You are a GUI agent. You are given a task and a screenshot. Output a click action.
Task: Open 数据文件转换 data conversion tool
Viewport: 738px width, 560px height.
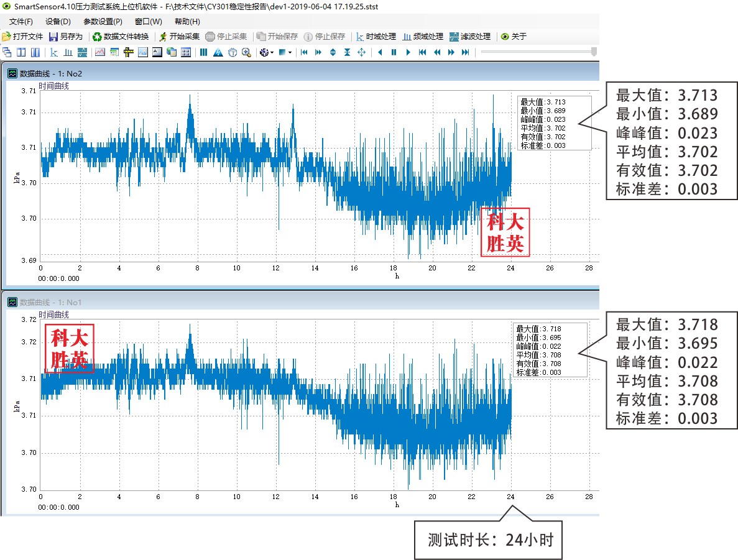(121, 37)
